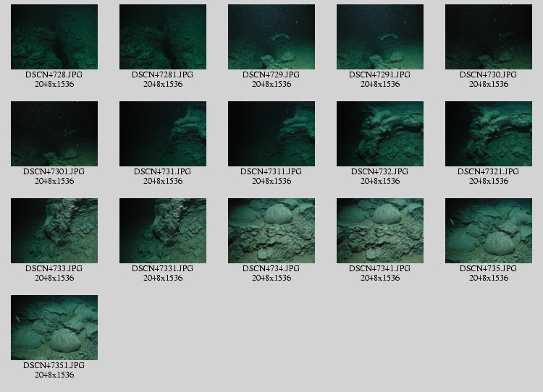The height and width of the screenshot is (392, 543).
Task: Click the DSCN4731.JPG thumbnail image
Action: click(x=163, y=134)
